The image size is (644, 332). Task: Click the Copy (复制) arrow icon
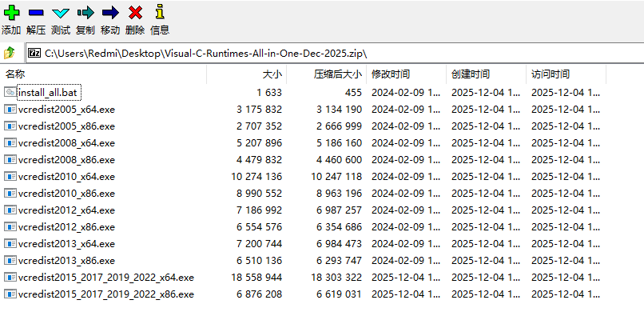(x=85, y=13)
